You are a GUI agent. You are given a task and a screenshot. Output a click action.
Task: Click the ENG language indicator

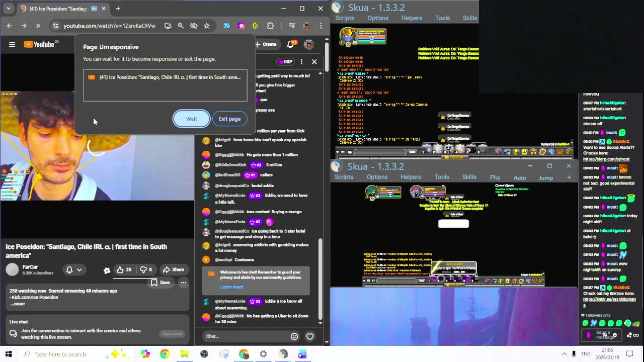tap(586, 354)
